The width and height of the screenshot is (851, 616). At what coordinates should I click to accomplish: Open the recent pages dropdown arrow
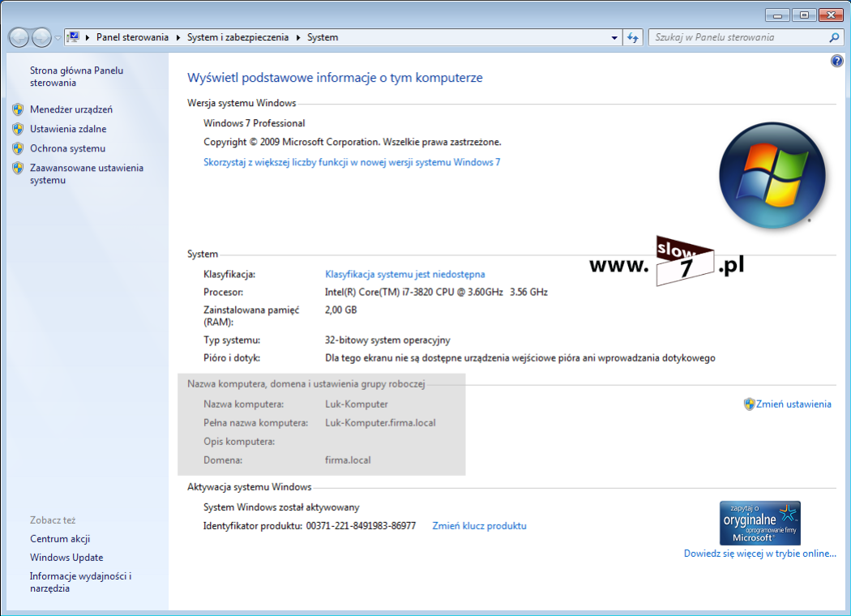(x=58, y=38)
